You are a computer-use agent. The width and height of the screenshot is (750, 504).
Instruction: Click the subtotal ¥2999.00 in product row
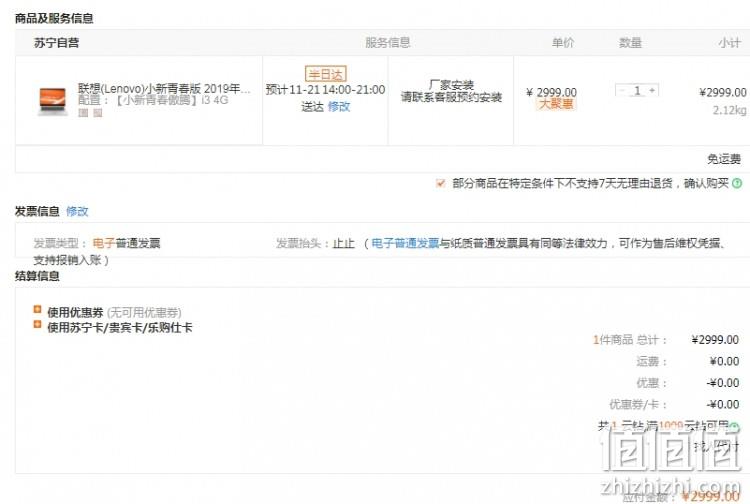click(x=723, y=92)
